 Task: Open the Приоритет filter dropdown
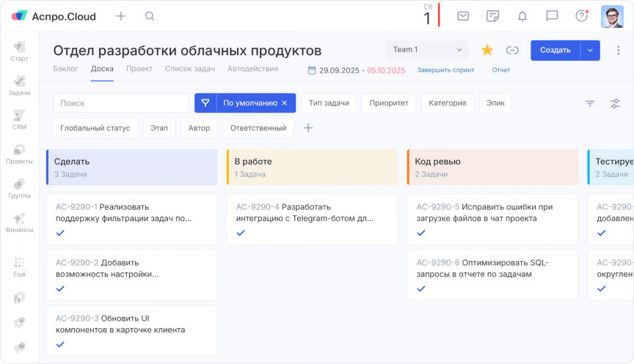[389, 103]
